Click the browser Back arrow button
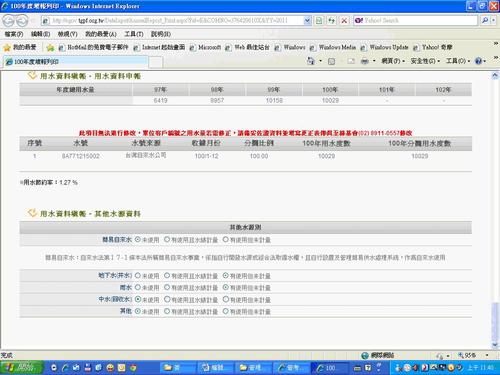 9,21
